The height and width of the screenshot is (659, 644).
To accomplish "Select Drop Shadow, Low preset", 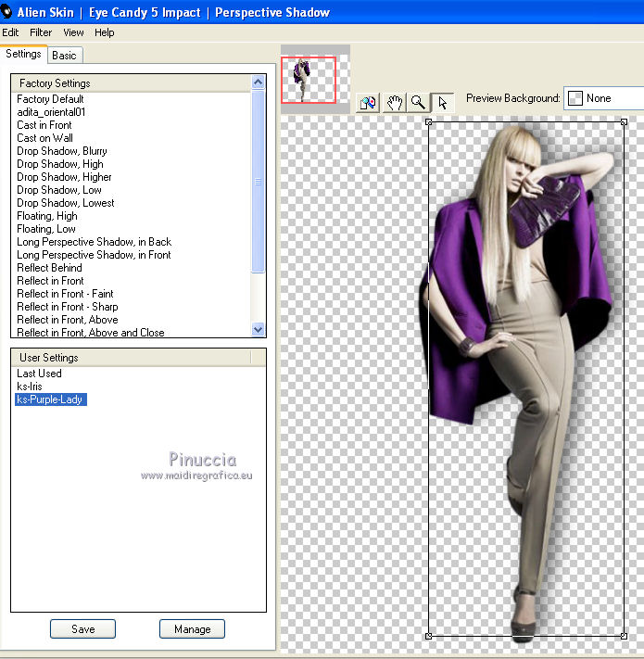I will (59, 190).
